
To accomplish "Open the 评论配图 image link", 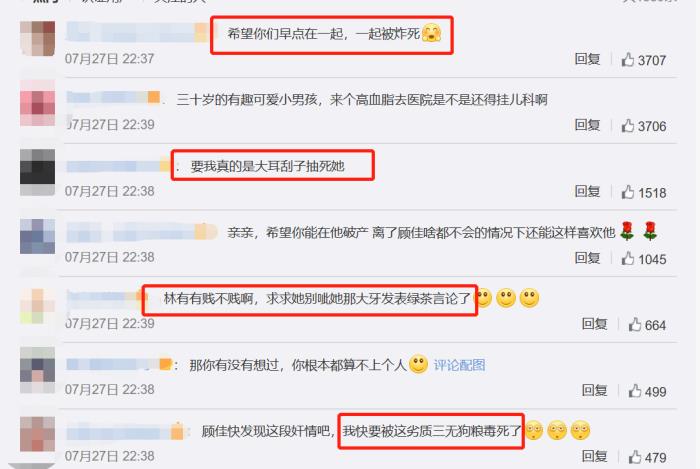I will click(x=459, y=365).
